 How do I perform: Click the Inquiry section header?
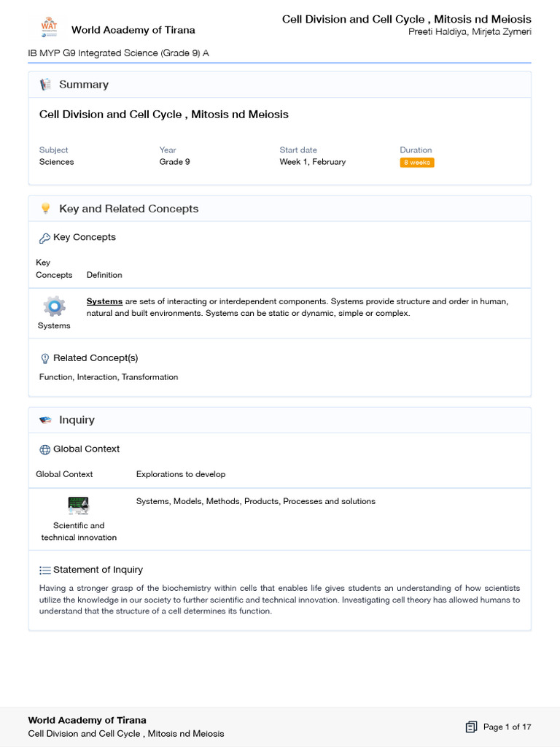77,420
